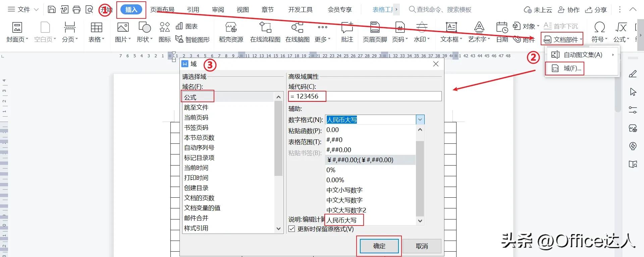
Task: Open Smart Graphics (智能图形)
Action: pos(193,40)
